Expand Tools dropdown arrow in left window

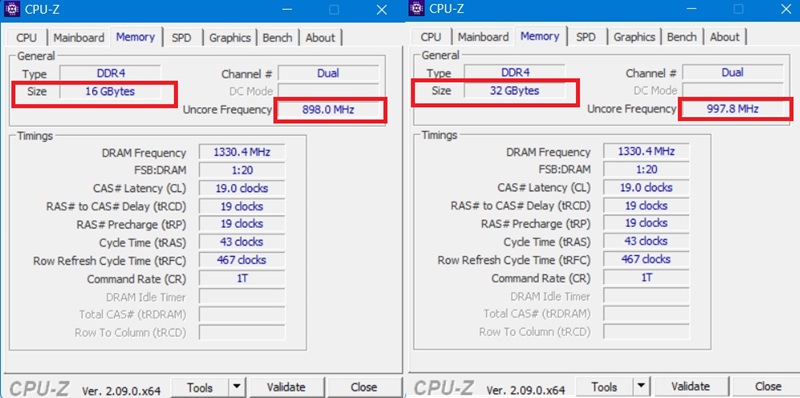pyautogui.click(x=237, y=388)
